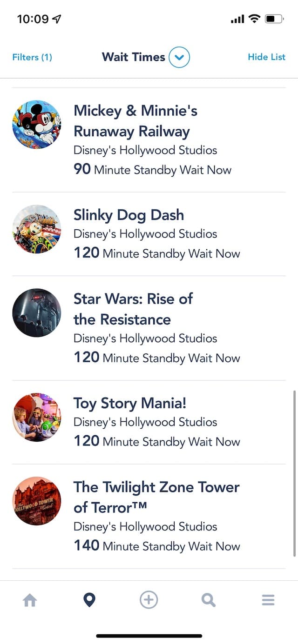Tap the Wi-Fi status icon

pyautogui.click(x=254, y=19)
